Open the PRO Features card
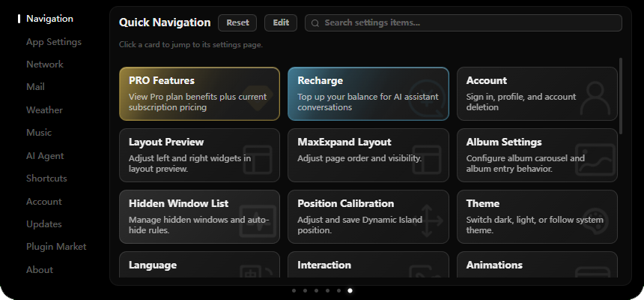 200,94
